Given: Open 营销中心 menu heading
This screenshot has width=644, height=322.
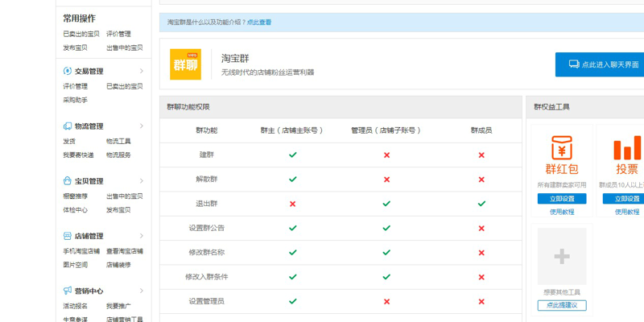Looking at the screenshot, I should [x=89, y=291].
